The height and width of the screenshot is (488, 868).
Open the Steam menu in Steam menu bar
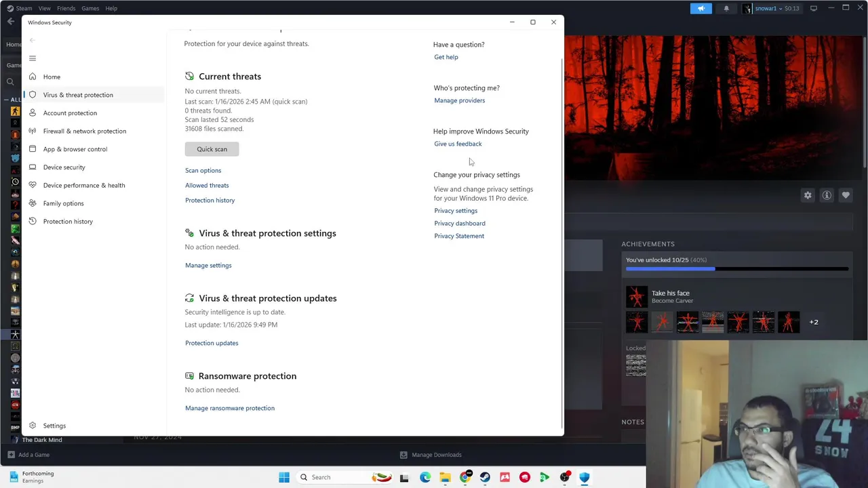(x=20, y=8)
